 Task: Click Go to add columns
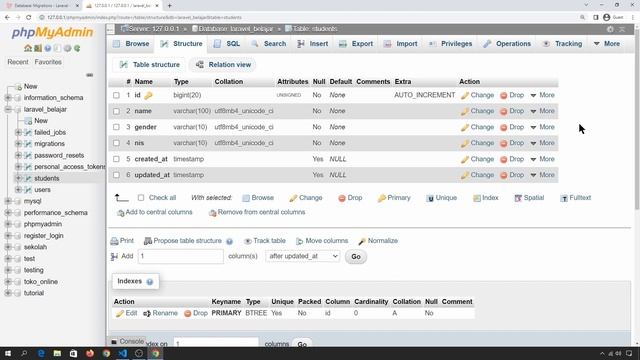pos(356,257)
